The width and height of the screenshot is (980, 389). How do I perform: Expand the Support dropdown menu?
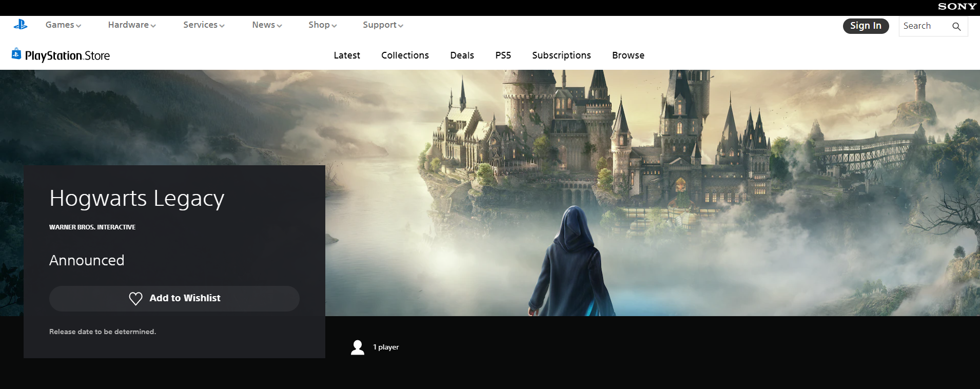coord(383,25)
